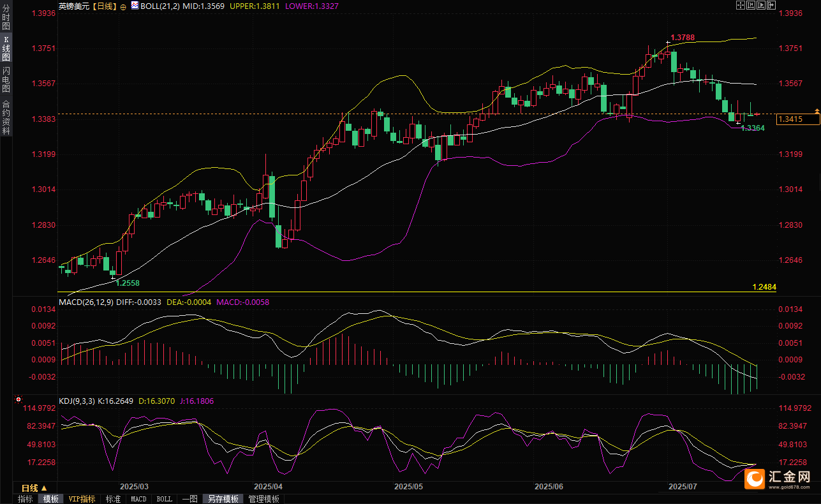
Task: Select the K线图 sidebar tab
Action: pos(6,48)
